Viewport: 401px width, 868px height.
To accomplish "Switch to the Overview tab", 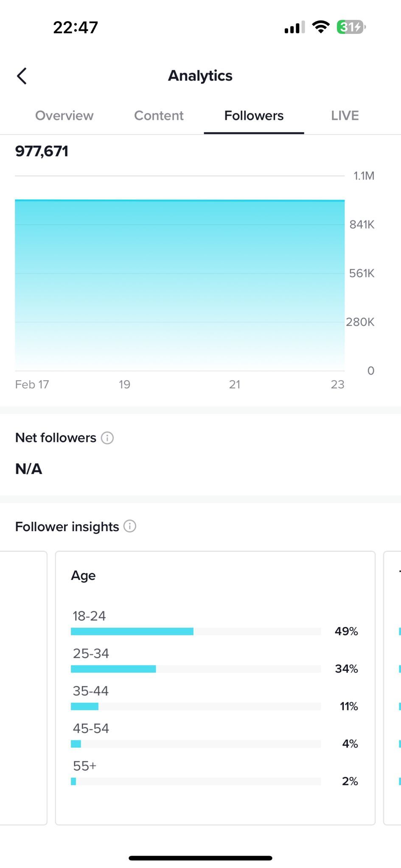I will tap(64, 116).
